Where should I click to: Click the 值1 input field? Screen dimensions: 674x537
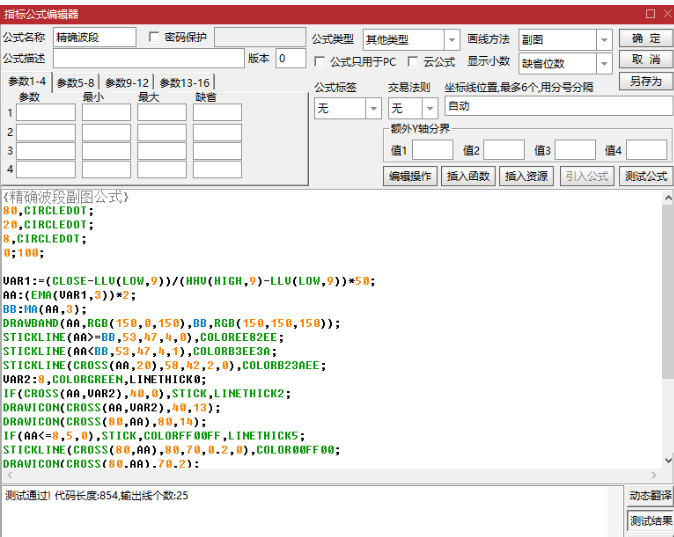pyautogui.click(x=432, y=150)
